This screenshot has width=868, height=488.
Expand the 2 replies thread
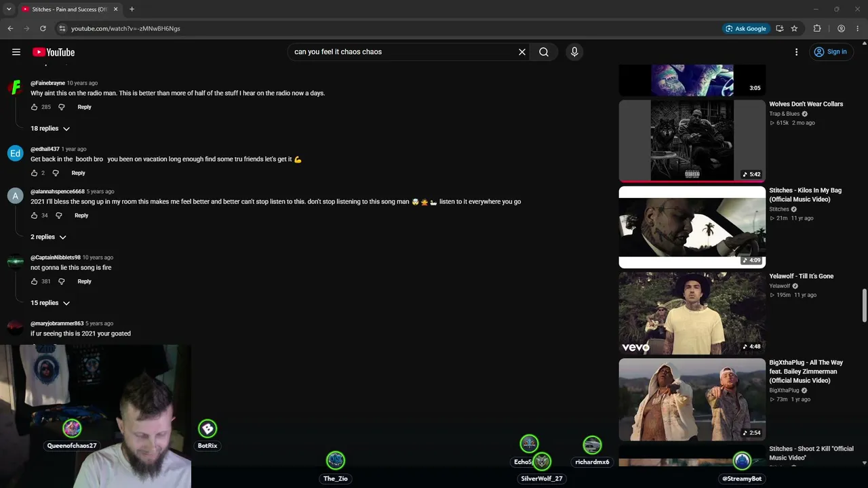[48, 237]
